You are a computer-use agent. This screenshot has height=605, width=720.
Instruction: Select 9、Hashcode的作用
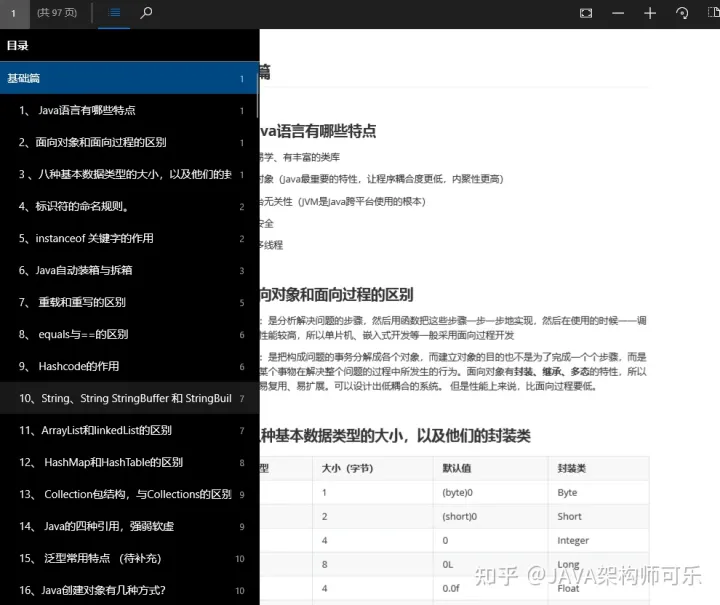pos(129,366)
